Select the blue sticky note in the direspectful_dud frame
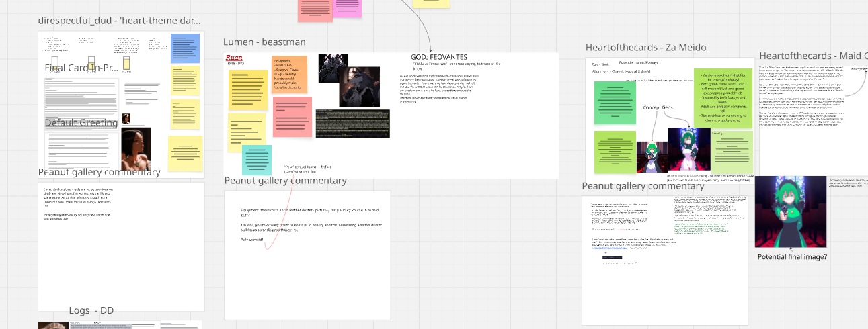 (x=185, y=48)
